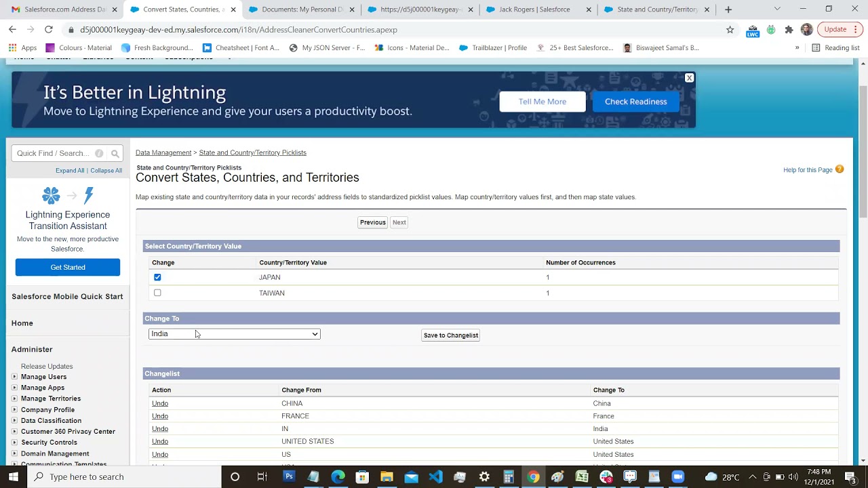The width and height of the screenshot is (868, 488).
Task: Open Microsoft Edge from the taskbar
Action: click(x=338, y=476)
